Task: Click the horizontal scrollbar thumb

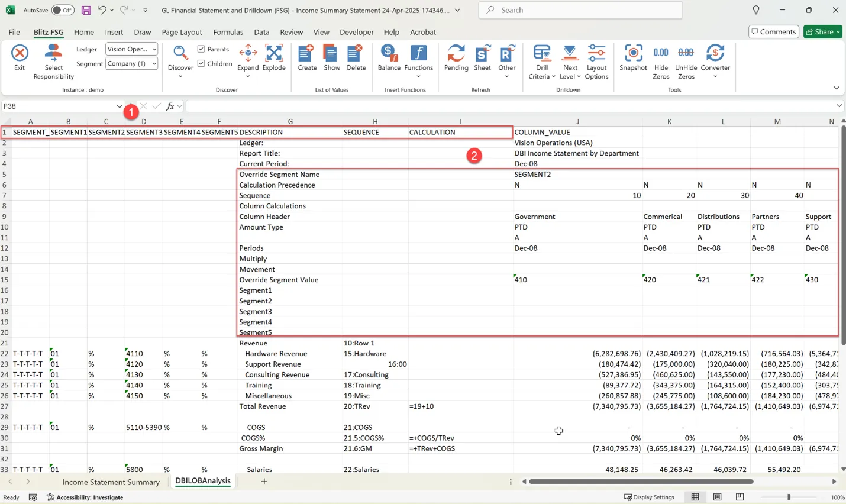Action: pos(641,482)
